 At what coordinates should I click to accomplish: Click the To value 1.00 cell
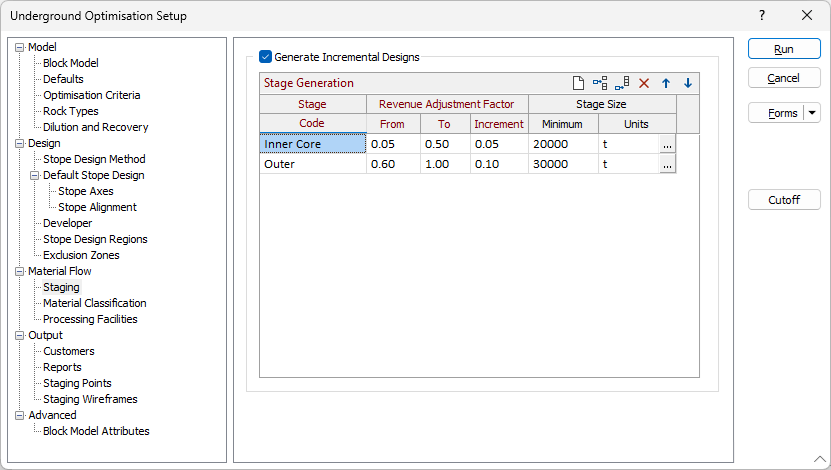click(x=445, y=164)
